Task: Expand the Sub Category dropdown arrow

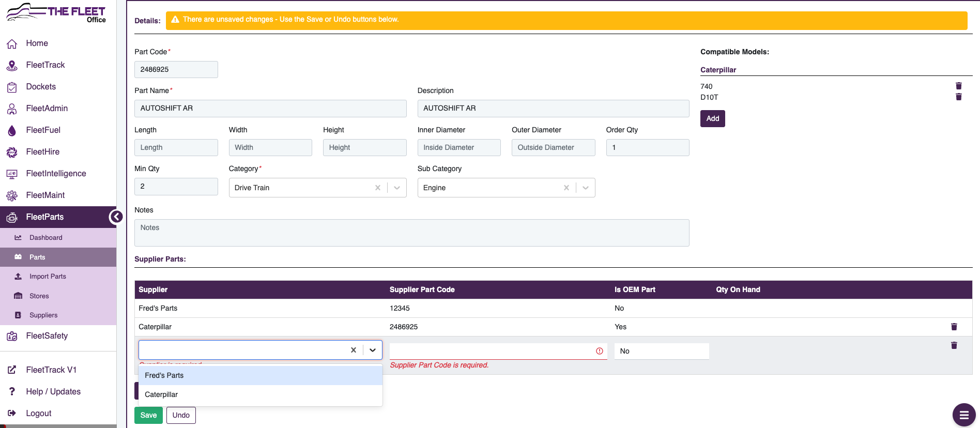Action: [586, 188]
